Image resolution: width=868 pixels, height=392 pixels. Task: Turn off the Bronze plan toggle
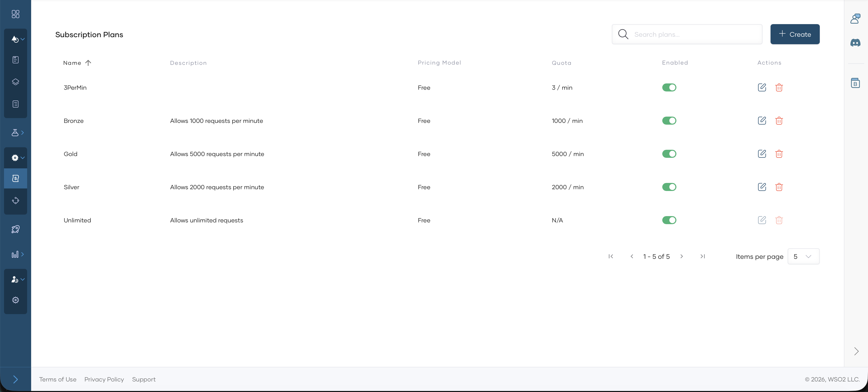point(669,120)
